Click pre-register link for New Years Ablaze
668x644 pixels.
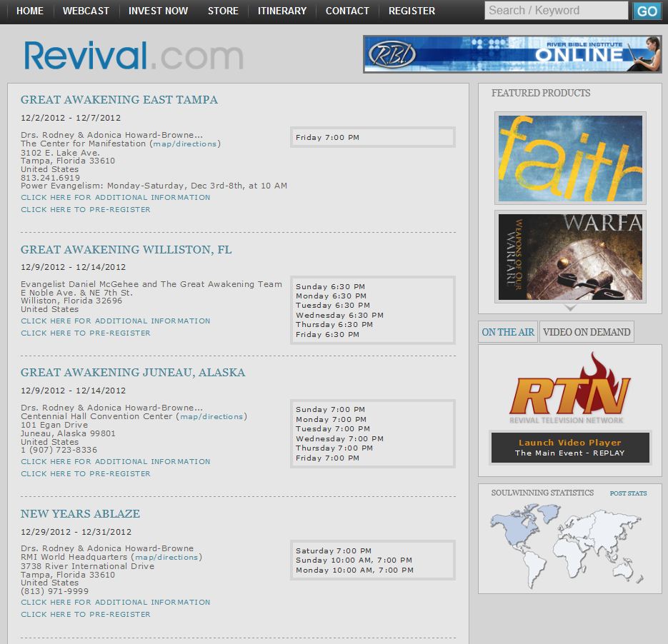point(86,614)
